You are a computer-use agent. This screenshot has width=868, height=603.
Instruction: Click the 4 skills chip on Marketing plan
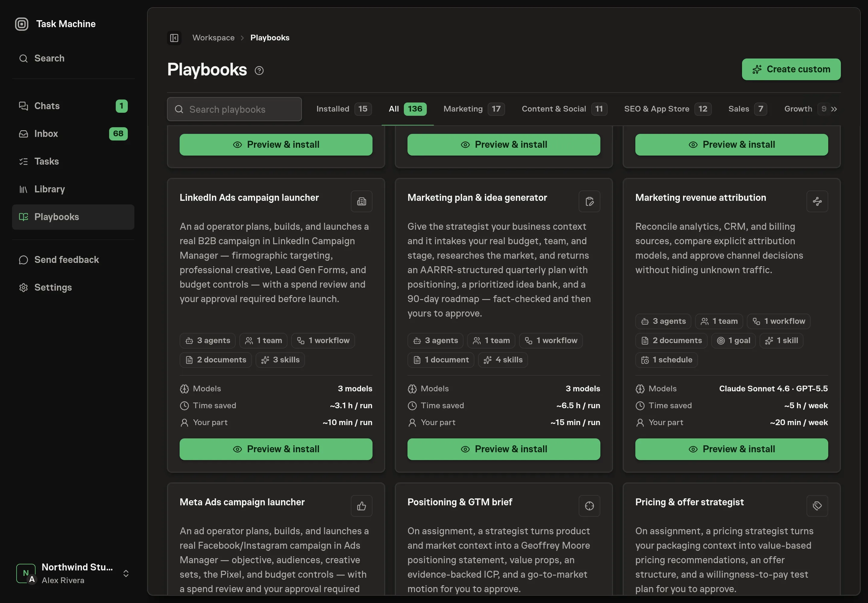(x=503, y=360)
